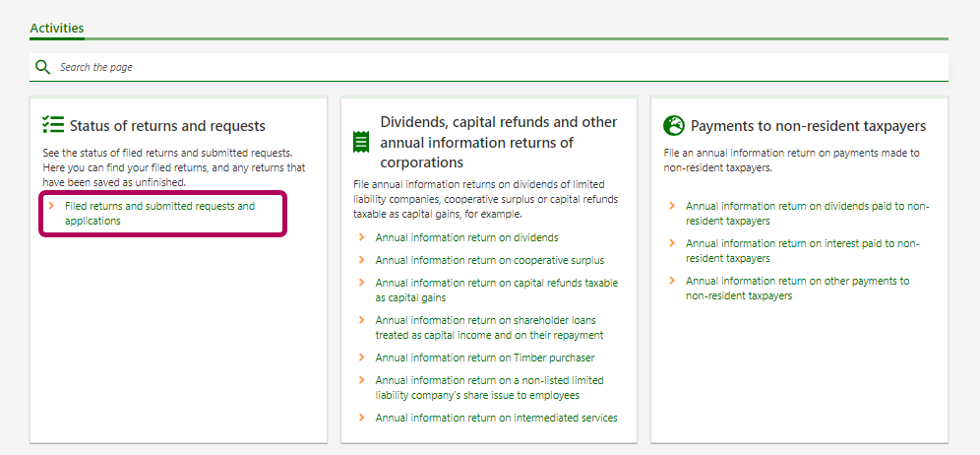Open Annual information return on Timber purchaser
980x455 pixels.
click(484, 357)
